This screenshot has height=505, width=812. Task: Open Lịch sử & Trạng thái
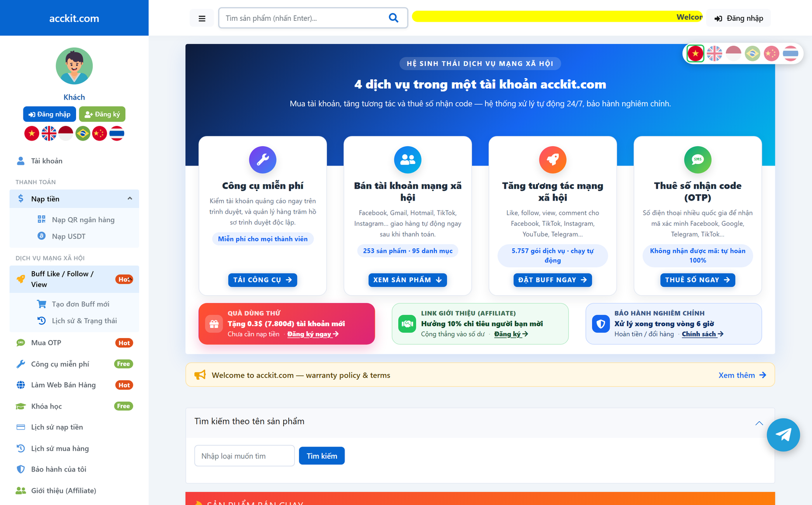click(x=84, y=321)
